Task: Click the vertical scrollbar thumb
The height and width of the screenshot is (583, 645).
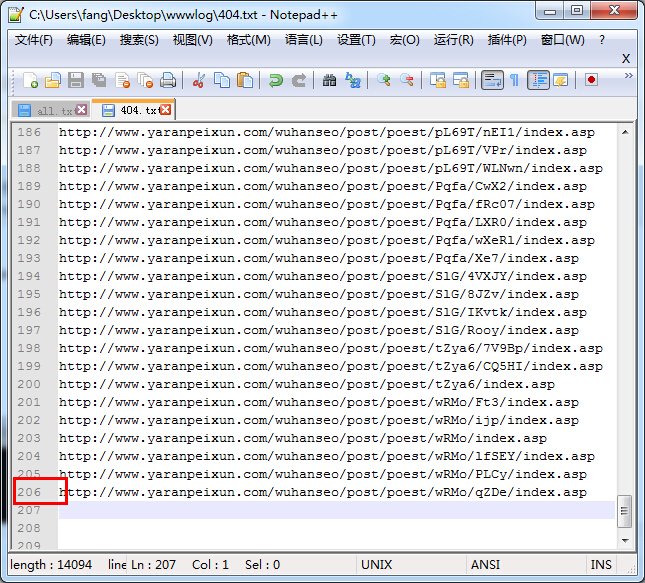Action: [x=624, y=511]
